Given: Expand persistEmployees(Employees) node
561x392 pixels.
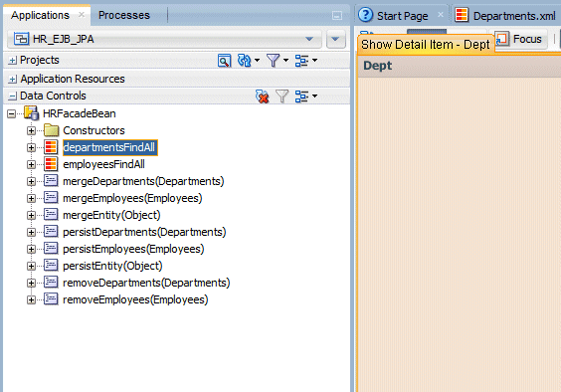Looking at the screenshot, I should click(31, 249).
